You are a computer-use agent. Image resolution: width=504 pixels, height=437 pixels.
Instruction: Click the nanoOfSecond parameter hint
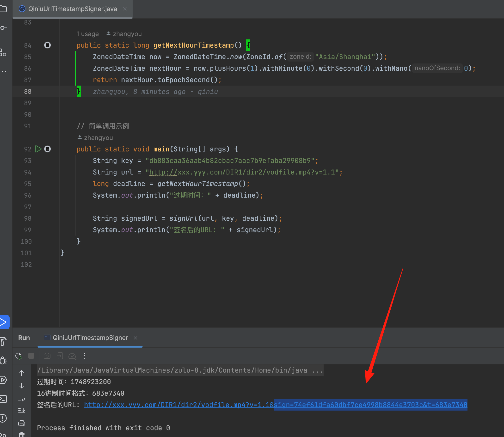coord(437,68)
